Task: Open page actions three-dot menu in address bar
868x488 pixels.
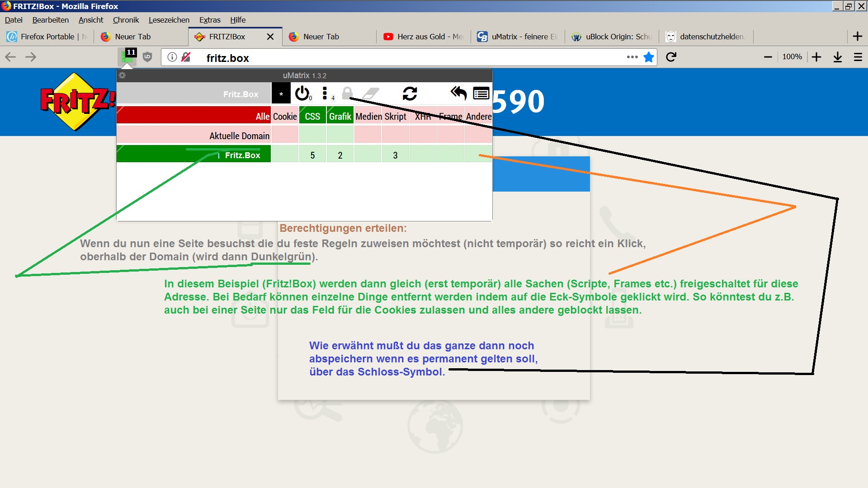Action: point(632,57)
